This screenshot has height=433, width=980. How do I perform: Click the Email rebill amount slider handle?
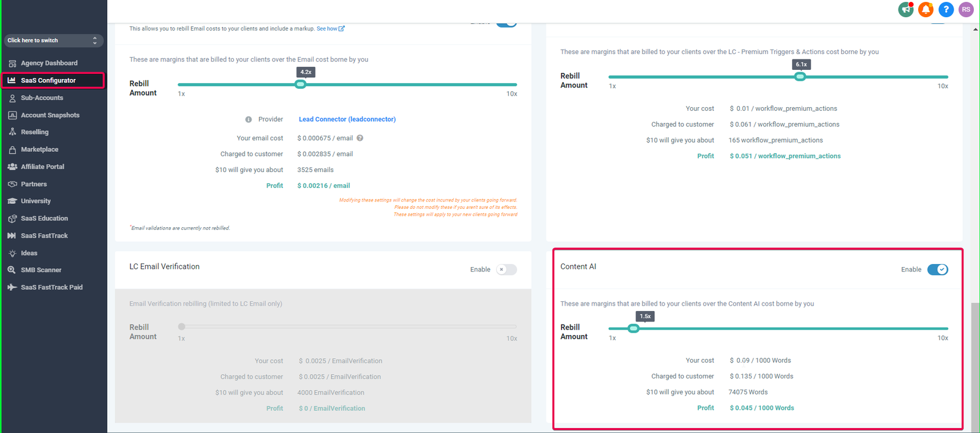(x=300, y=85)
